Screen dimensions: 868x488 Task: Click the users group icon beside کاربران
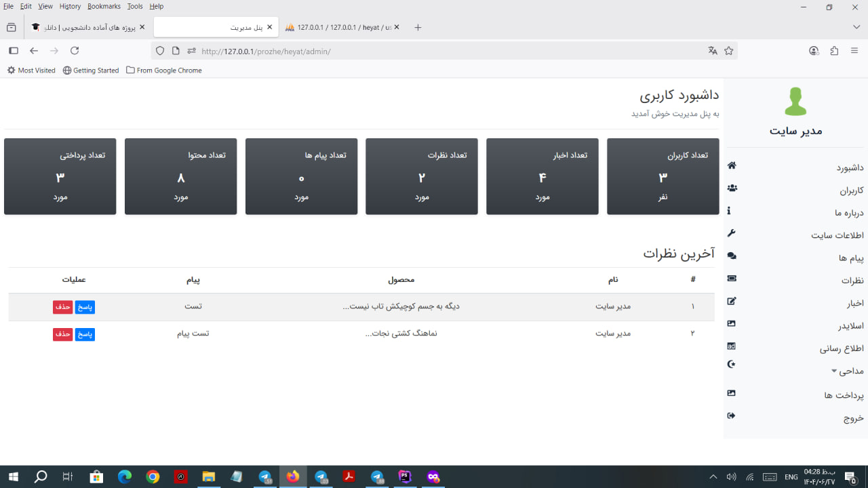[x=732, y=188]
